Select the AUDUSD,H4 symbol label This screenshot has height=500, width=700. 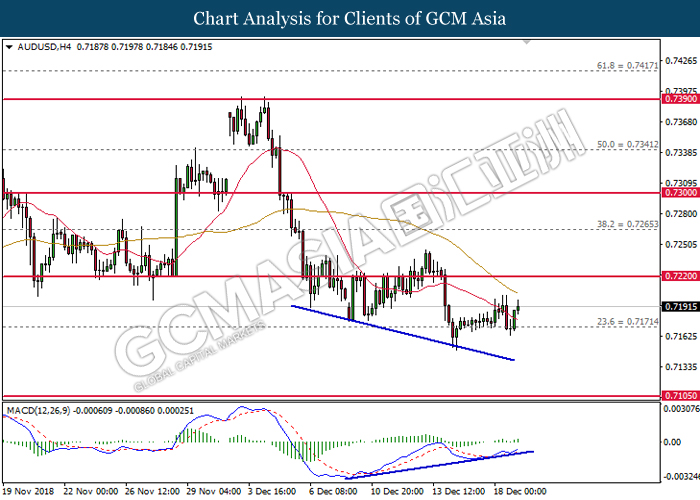tap(44, 47)
